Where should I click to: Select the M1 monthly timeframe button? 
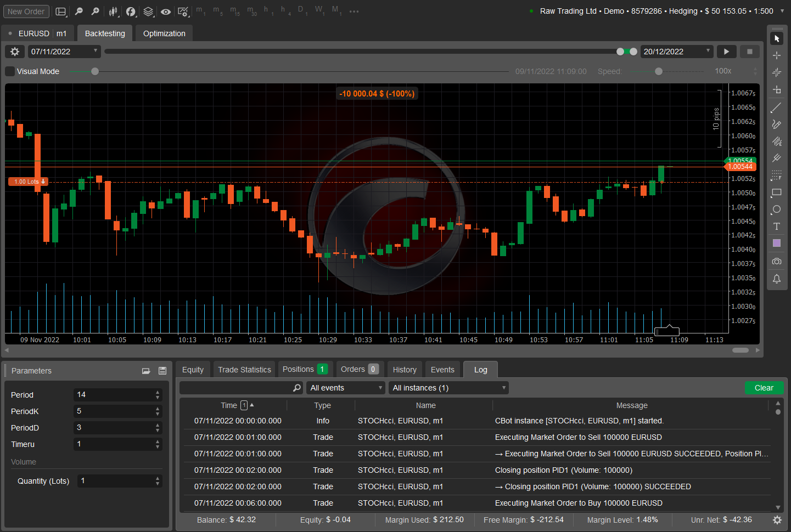[336, 11]
